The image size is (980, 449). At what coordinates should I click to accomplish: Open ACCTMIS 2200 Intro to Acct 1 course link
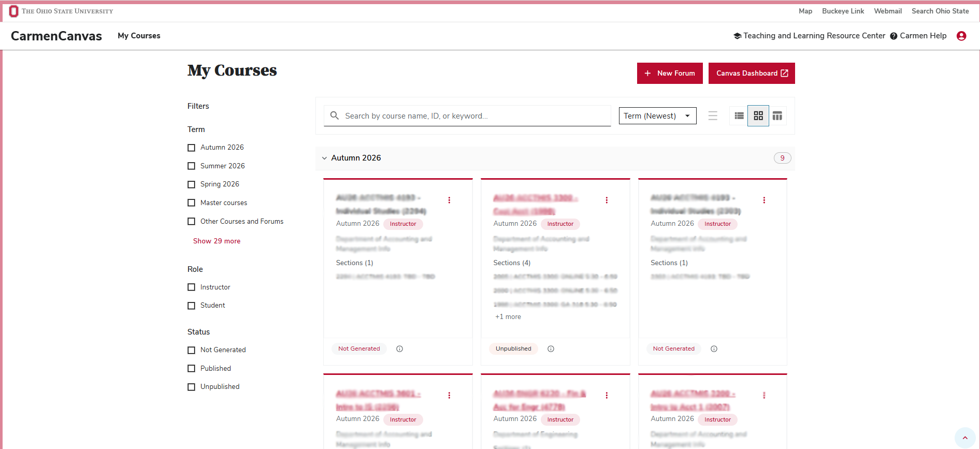(x=693, y=400)
